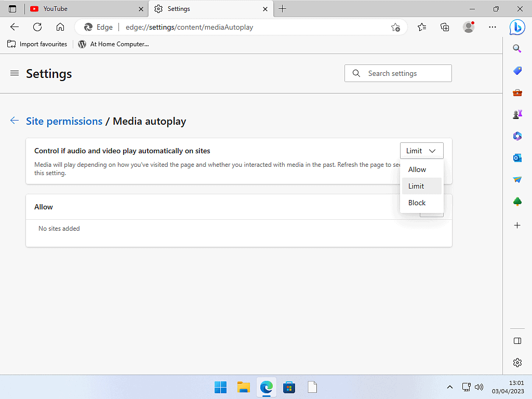532x399 pixels.
Task: Open the Games chess piece sidebar icon
Action: coord(517,114)
